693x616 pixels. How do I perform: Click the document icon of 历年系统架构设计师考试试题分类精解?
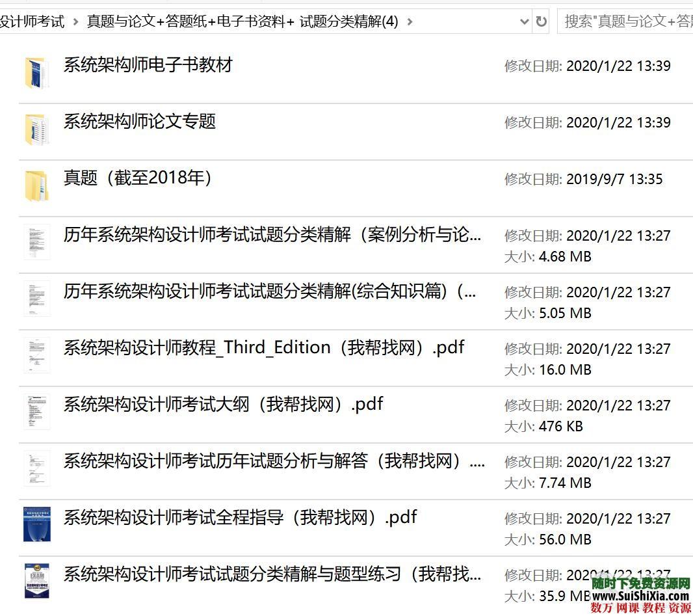(37, 242)
